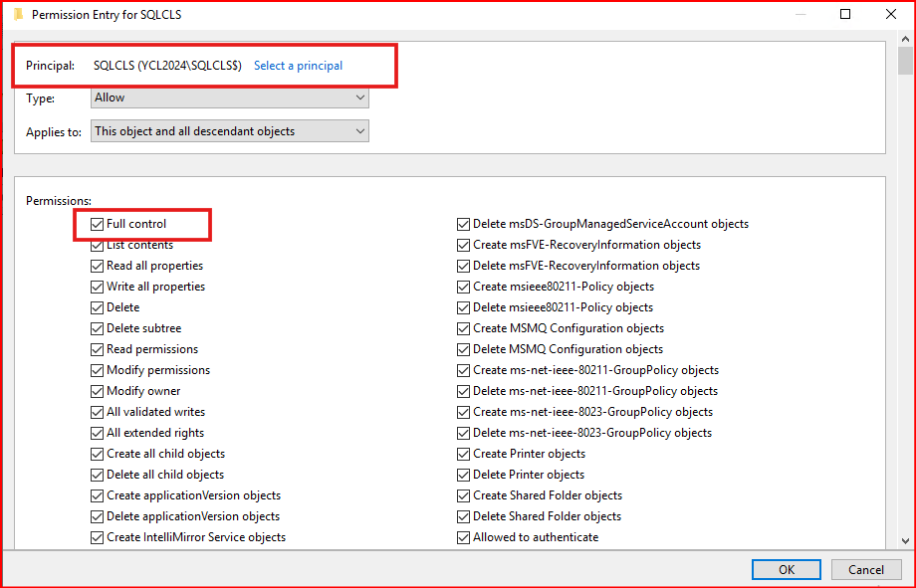Maximize the Permission Entry window
This screenshot has height=588, width=916.
tap(845, 15)
